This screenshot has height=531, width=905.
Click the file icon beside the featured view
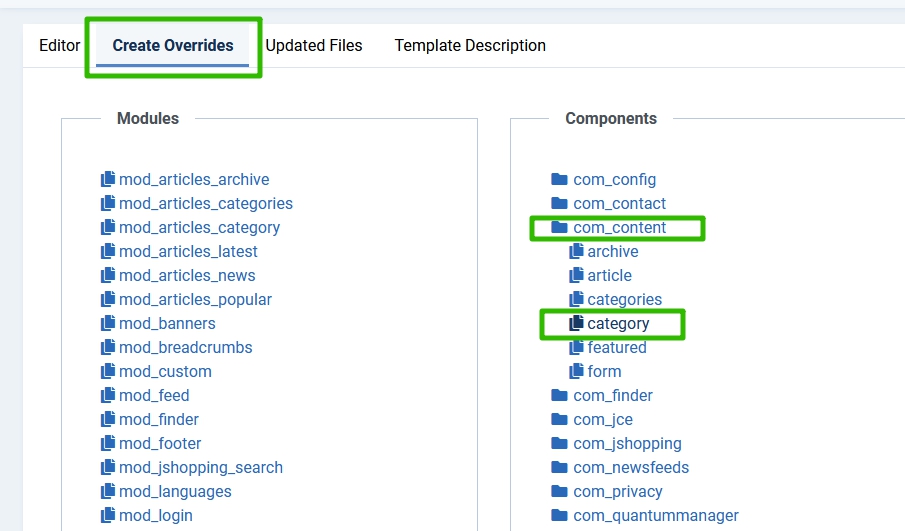click(x=576, y=348)
